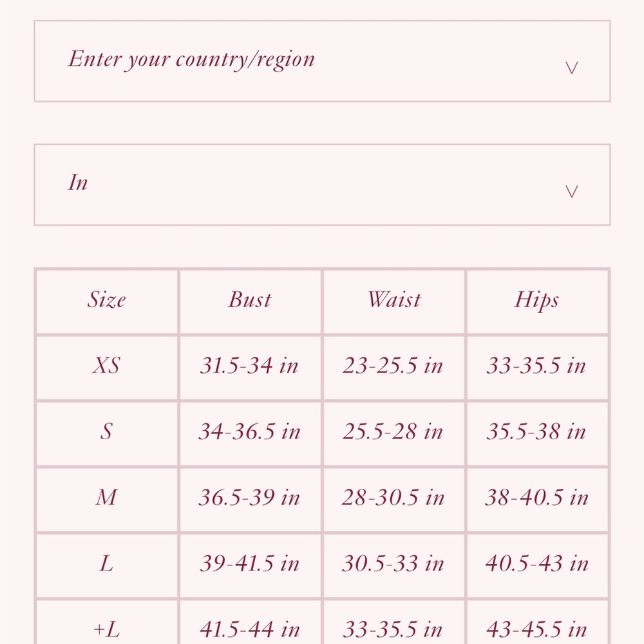This screenshot has height=644, width=644.
Task: Choose the M size row label
Action: (107, 498)
